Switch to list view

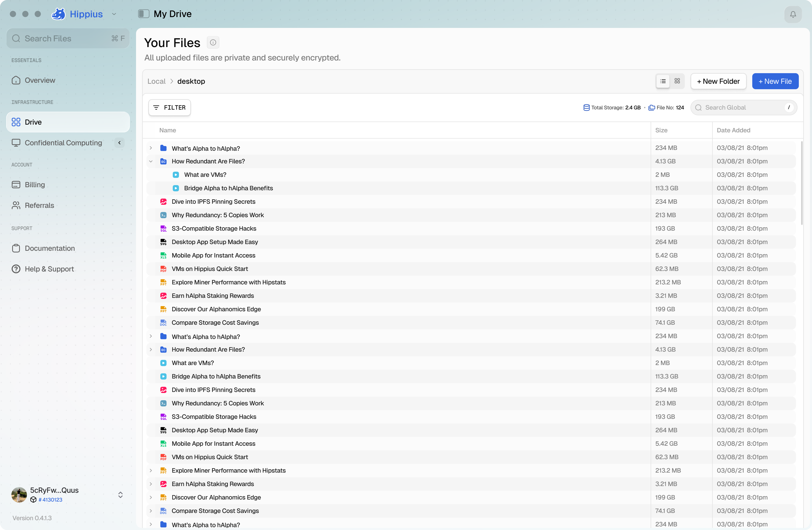[x=663, y=81]
